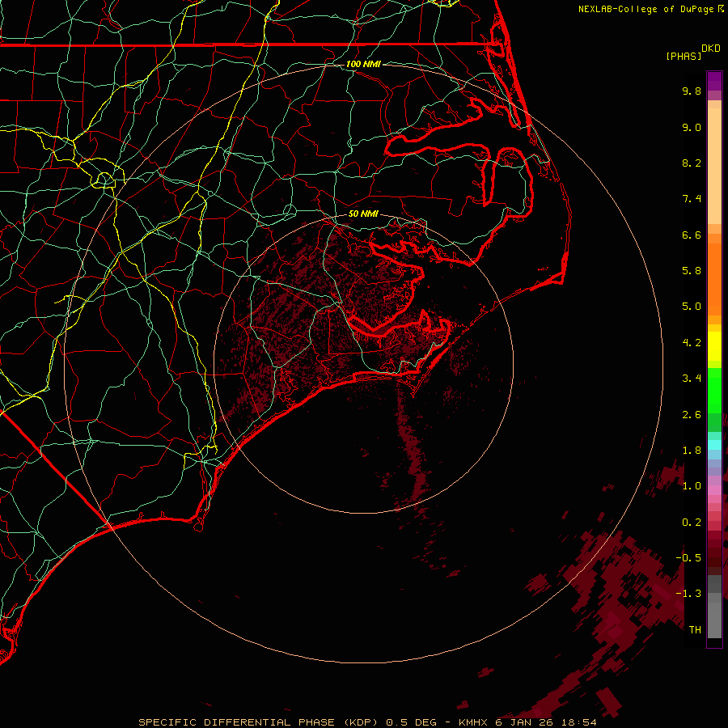Pick the bright yellow color bar segment

click(x=714, y=346)
